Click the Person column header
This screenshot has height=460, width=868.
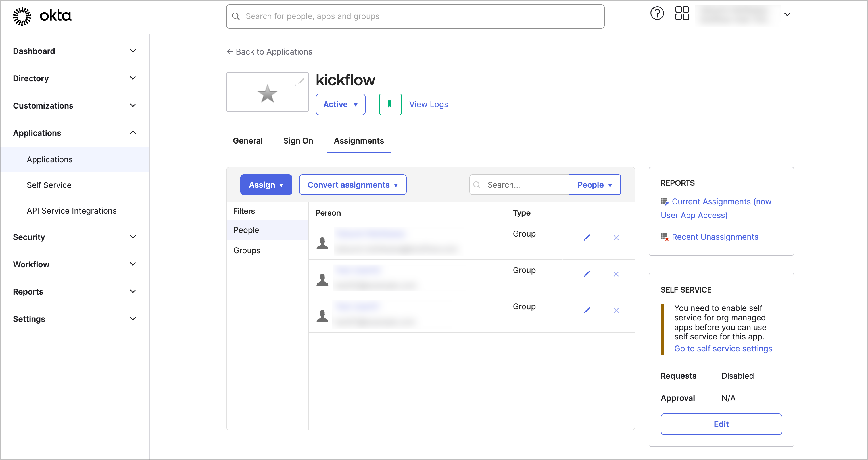tap(328, 213)
